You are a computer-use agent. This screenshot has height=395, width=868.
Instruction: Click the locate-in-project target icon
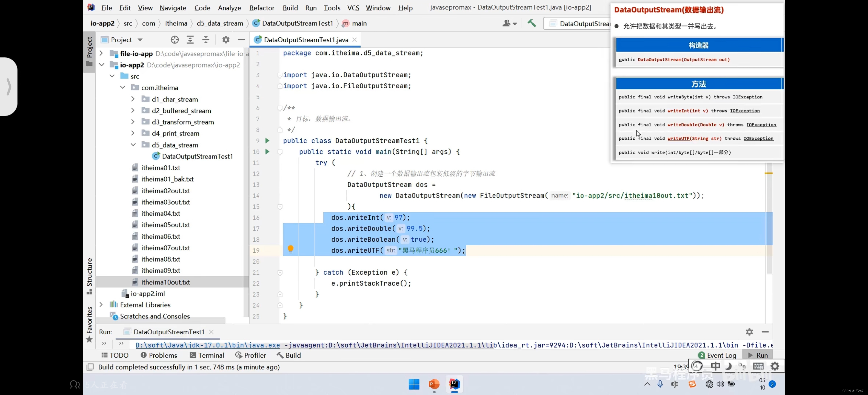[175, 40]
